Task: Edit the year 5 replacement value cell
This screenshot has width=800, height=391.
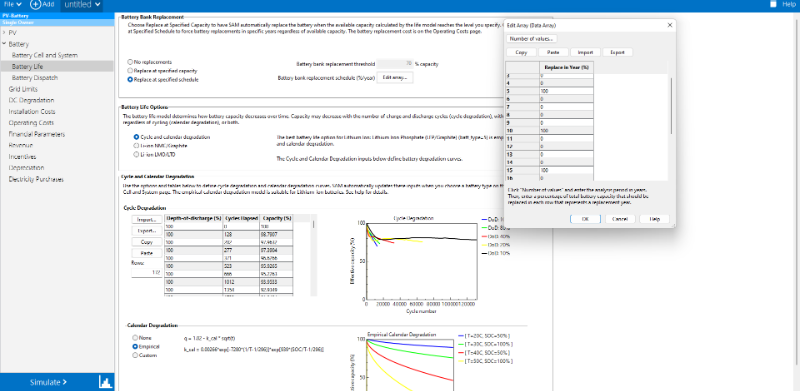Action: (566, 90)
